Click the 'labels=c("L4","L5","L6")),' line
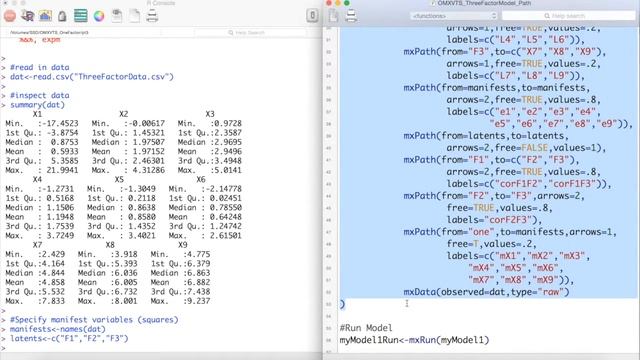 pyautogui.click(x=516, y=40)
